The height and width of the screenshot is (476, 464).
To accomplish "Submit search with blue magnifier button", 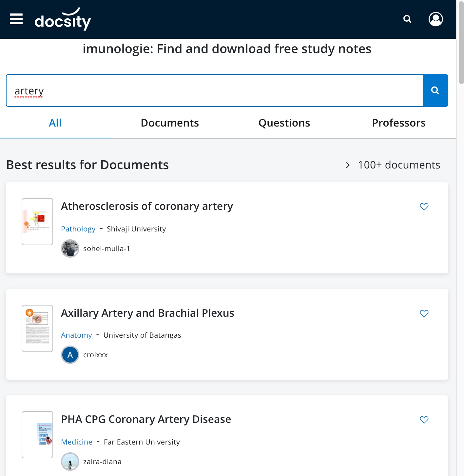I will point(435,90).
